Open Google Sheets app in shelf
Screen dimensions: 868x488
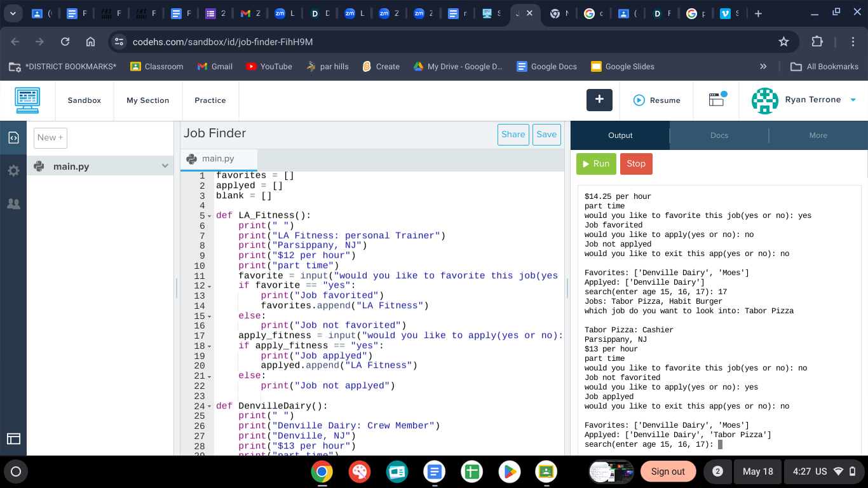click(472, 471)
